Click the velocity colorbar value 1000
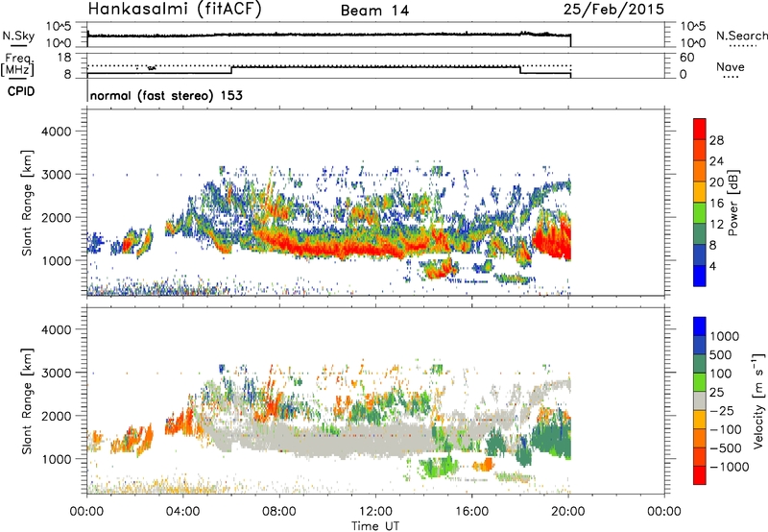The image size is (768, 532). 725,336
